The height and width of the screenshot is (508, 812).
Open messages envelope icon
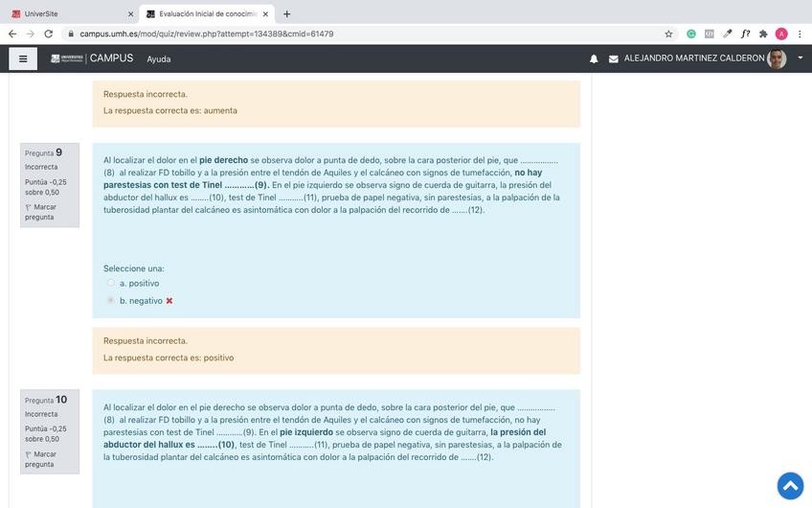click(x=613, y=59)
